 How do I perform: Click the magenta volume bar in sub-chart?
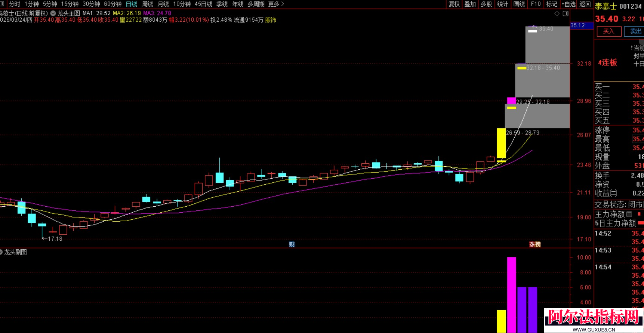pyautogui.click(x=511, y=295)
